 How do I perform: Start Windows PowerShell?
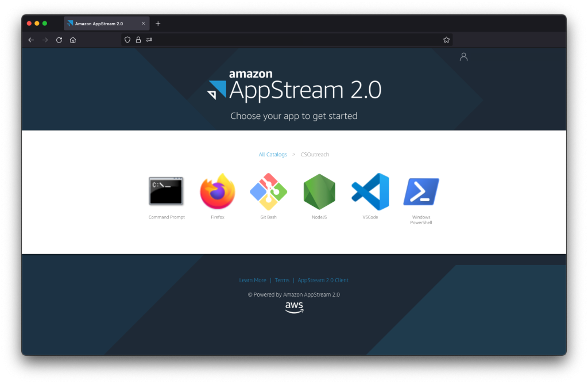[420, 191]
